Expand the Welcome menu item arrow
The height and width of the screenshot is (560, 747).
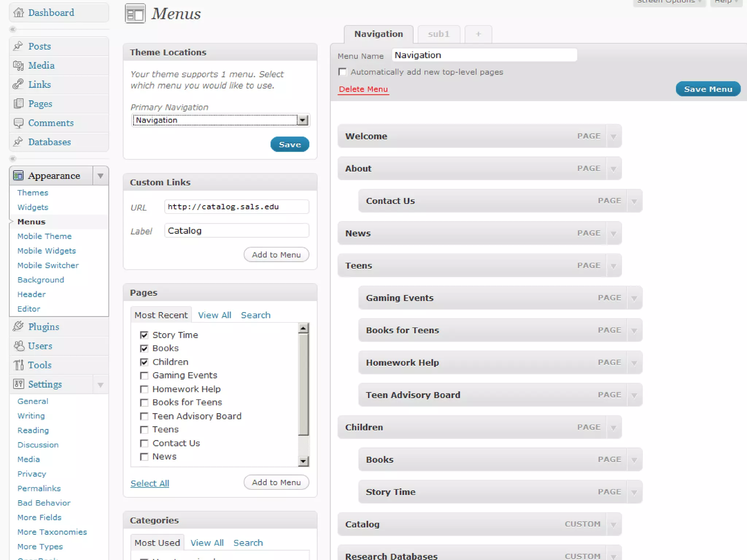click(614, 137)
